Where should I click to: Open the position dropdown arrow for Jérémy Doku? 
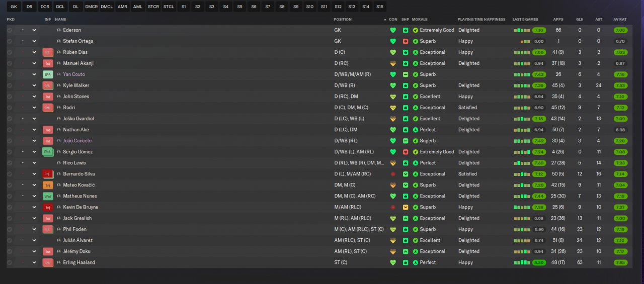34,251
